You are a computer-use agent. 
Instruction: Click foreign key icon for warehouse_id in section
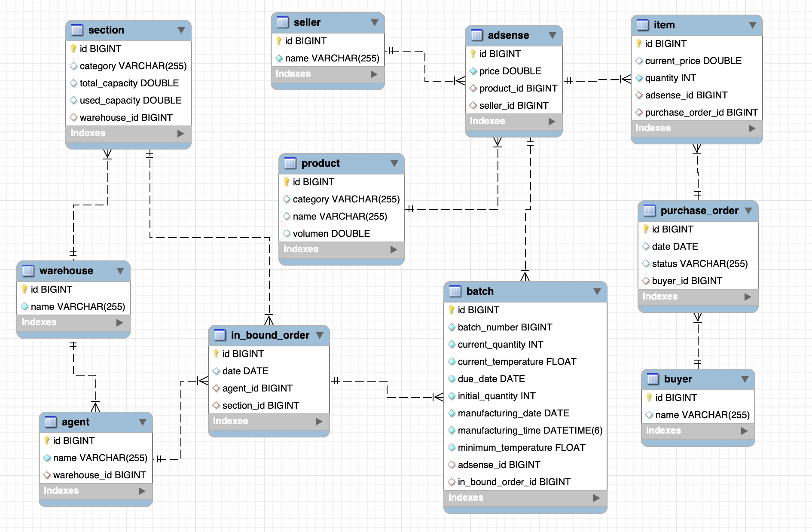coord(73,117)
